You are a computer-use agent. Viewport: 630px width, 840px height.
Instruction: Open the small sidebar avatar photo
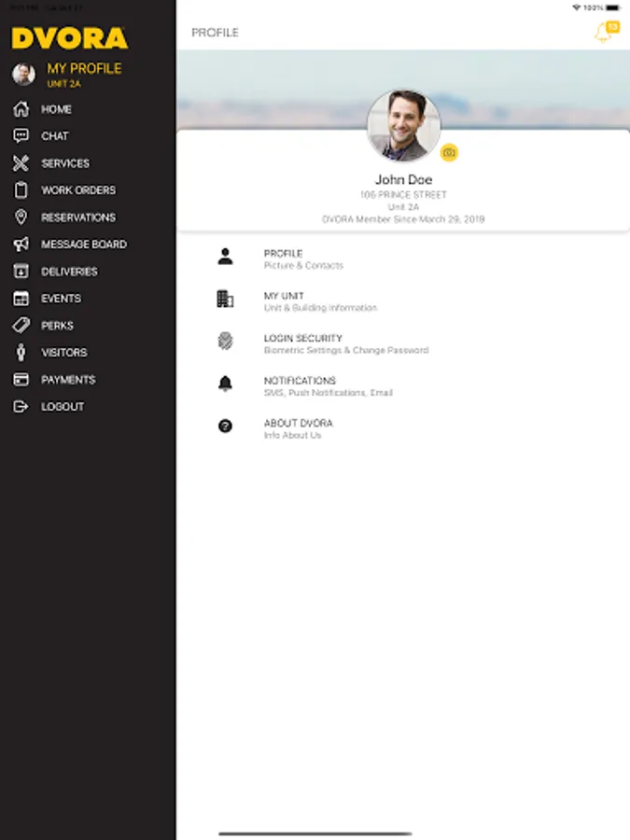pos(23,74)
